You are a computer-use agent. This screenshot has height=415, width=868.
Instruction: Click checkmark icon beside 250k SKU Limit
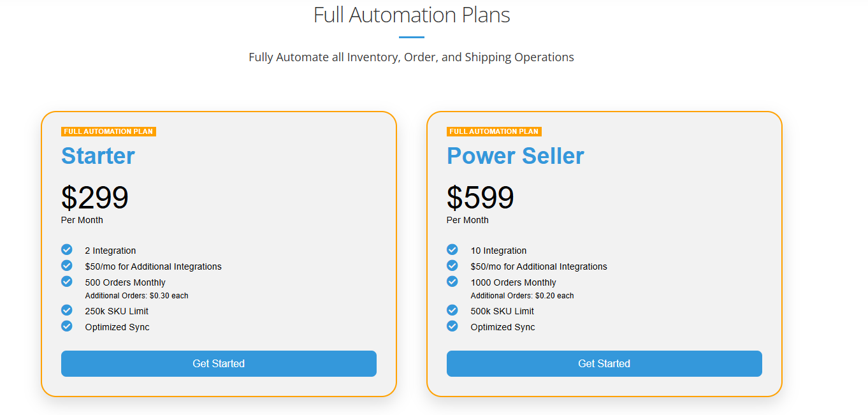pos(67,310)
